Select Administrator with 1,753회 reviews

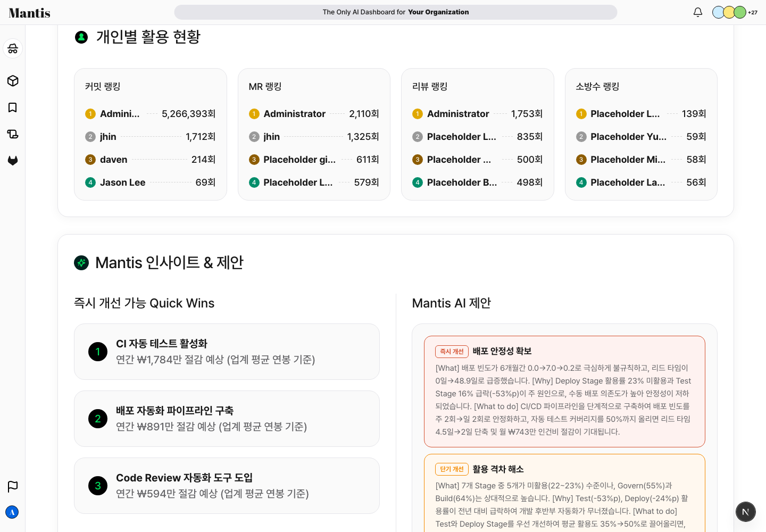478,114
